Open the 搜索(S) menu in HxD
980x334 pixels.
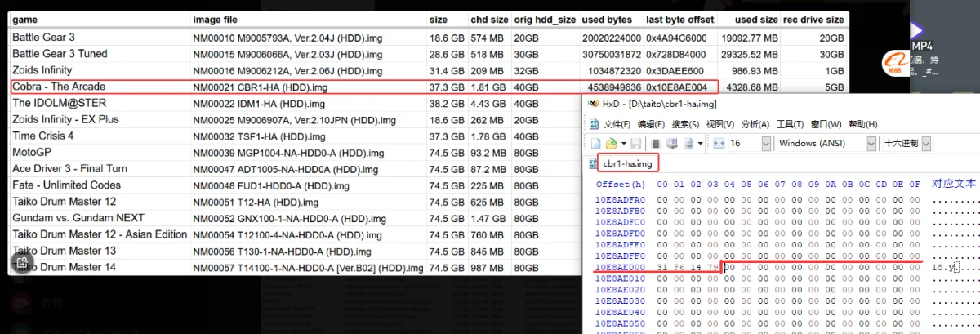[x=685, y=124]
